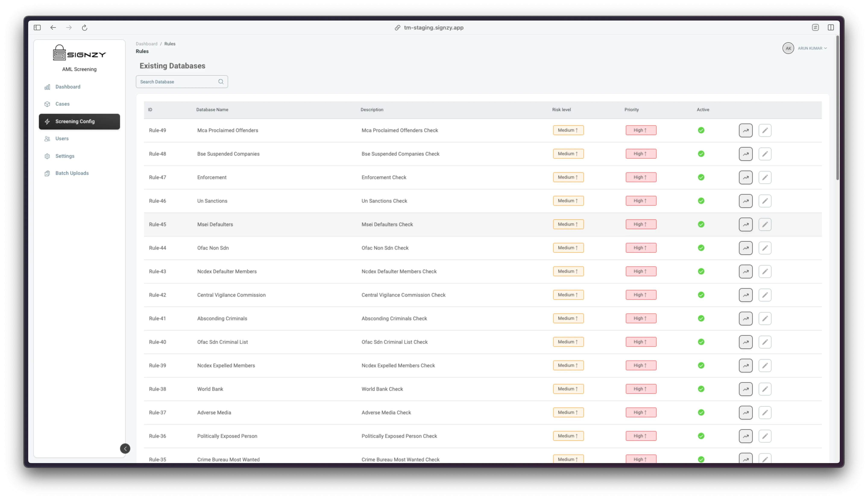Edit the Absconding Criminals rule
The width and height of the screenshot is (868, 499).
pyautogui.click(x=765, y=318)
